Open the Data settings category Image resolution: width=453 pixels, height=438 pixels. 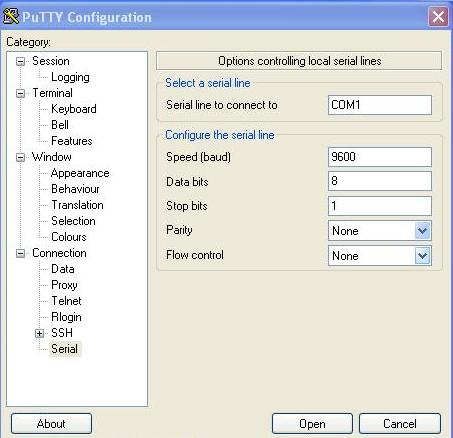pos(63,269)
